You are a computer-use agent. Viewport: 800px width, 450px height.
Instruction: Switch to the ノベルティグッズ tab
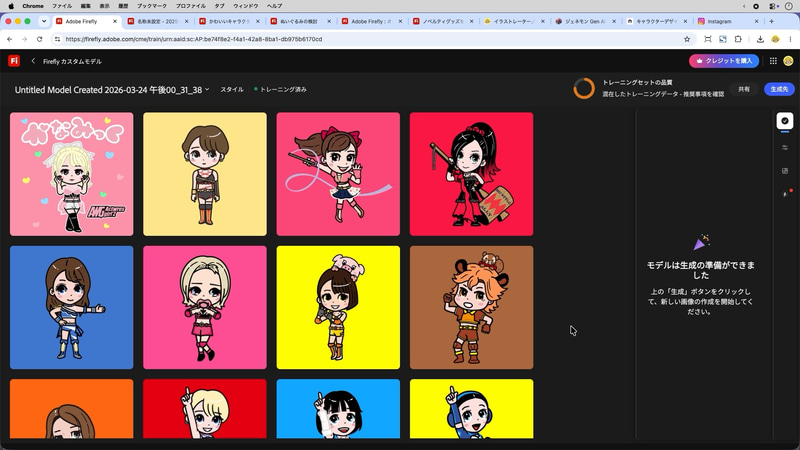point(443,21)
